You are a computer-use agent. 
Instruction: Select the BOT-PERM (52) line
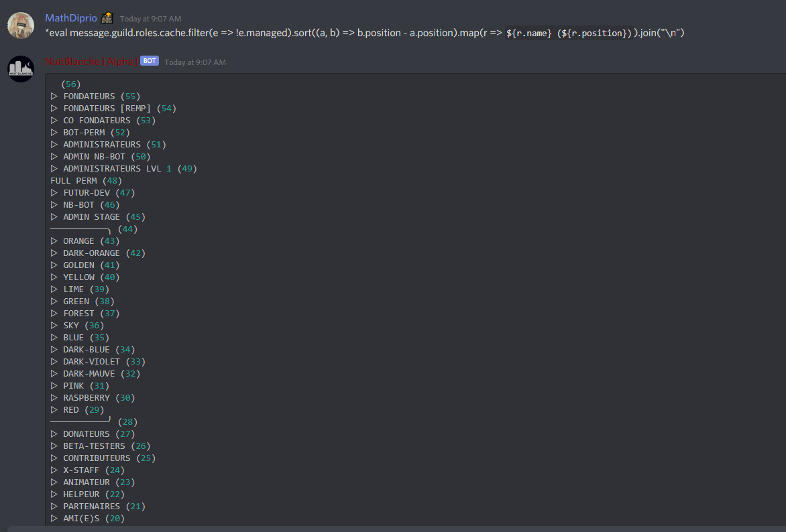[x=91, y=132]
